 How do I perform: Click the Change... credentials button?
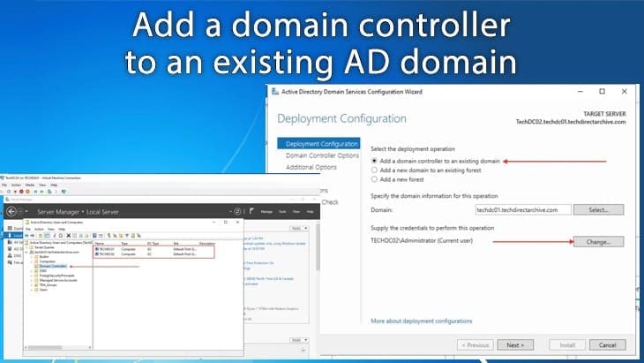point(598,242)
